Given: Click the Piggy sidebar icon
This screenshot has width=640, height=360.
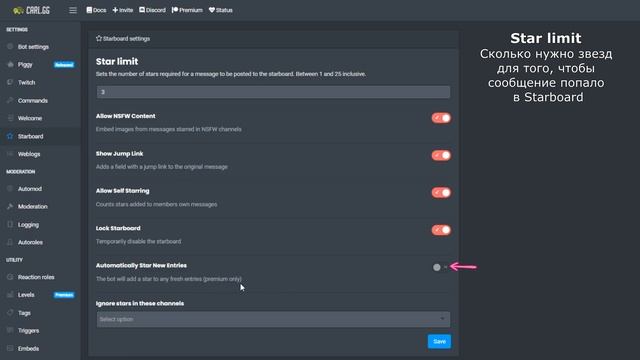Looking at the screenshot, I should tap(10, 64).
